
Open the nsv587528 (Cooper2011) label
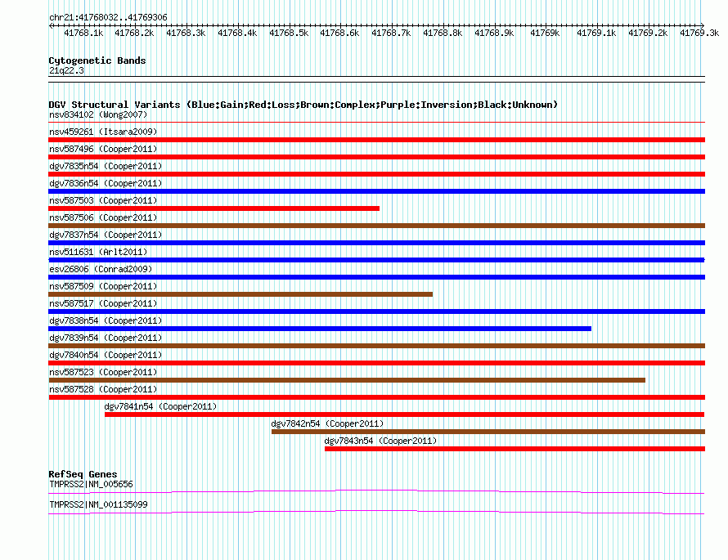click(x=103, y=389)
